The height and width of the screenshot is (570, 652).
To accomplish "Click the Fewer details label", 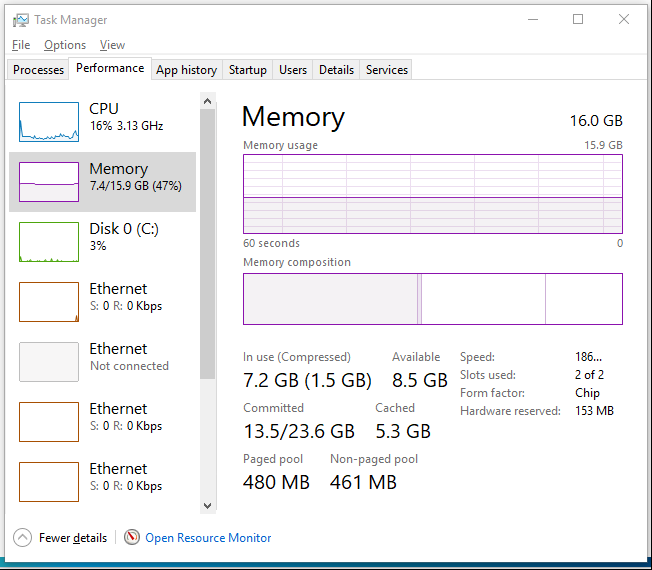I will pyautogui.click(x=73, y=538).
